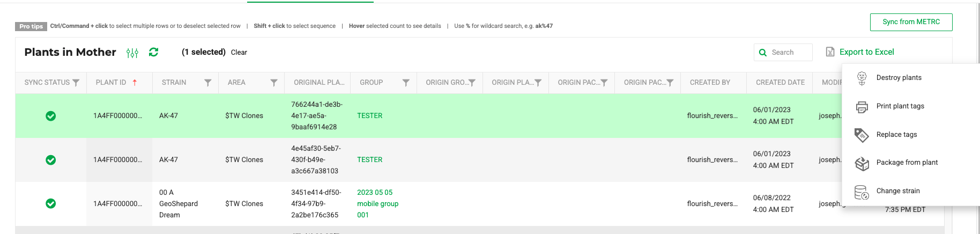
Task: Click the sync status checkmark in first row
Action: [51, 116]
